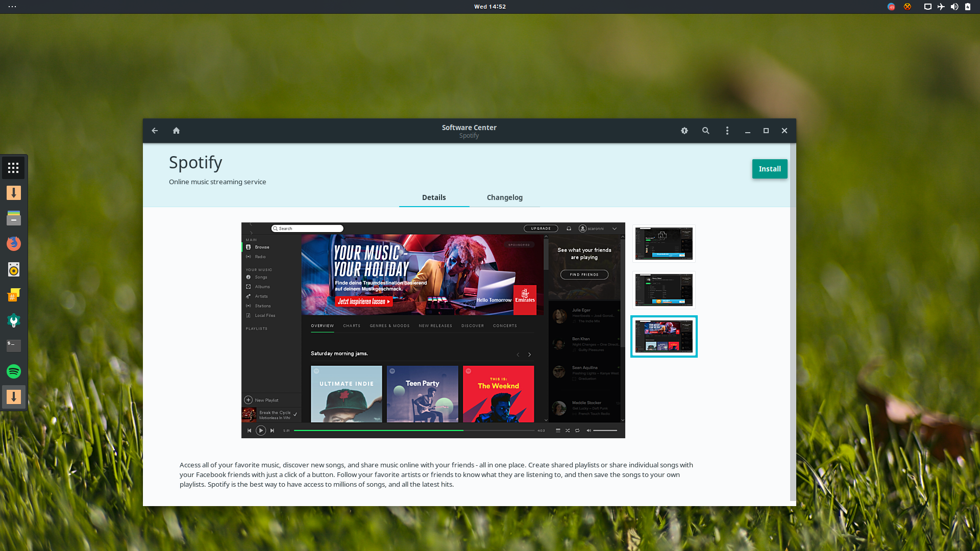
Task: Click the active Software Center dock icon
Action: pos(14,397)
